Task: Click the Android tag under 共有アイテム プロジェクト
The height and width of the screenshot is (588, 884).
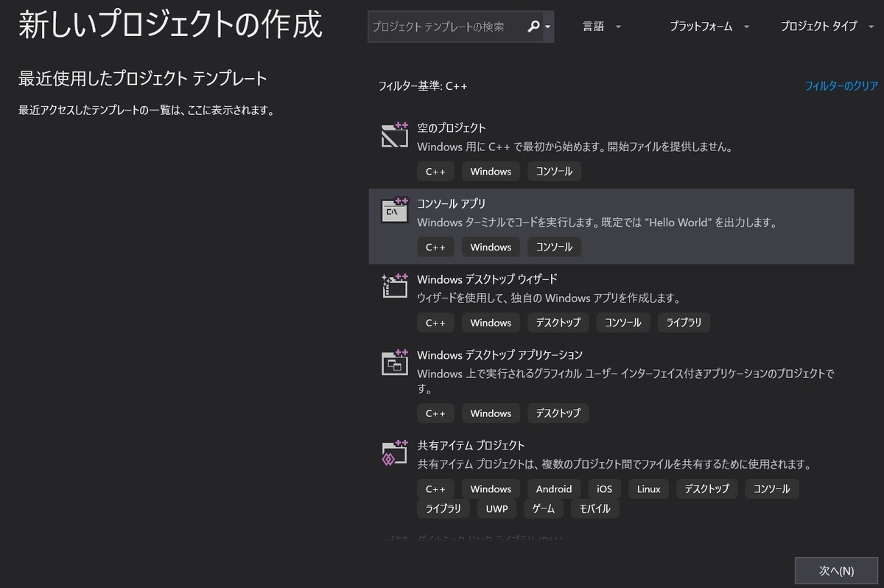Action: coord(554,489)
